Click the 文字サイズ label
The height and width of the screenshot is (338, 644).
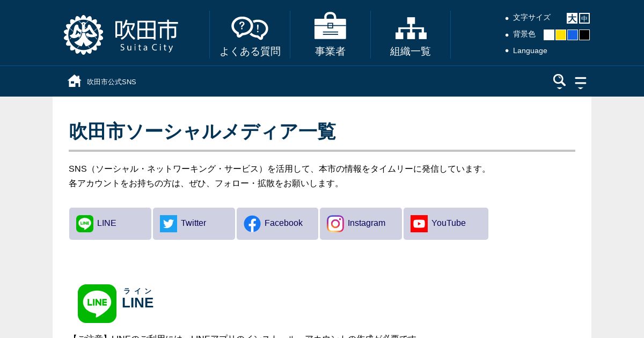(532, 18)
